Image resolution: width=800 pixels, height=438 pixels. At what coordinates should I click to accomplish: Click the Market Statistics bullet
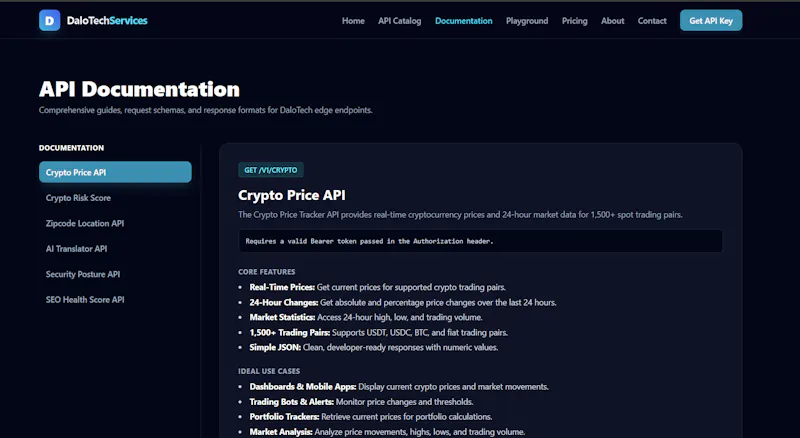coord(366,318)
